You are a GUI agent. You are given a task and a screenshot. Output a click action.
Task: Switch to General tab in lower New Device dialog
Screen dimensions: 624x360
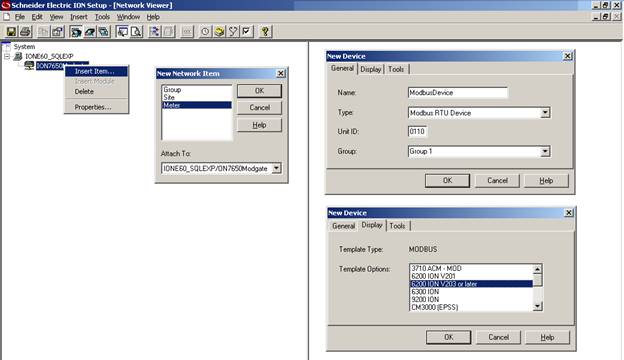343,226
